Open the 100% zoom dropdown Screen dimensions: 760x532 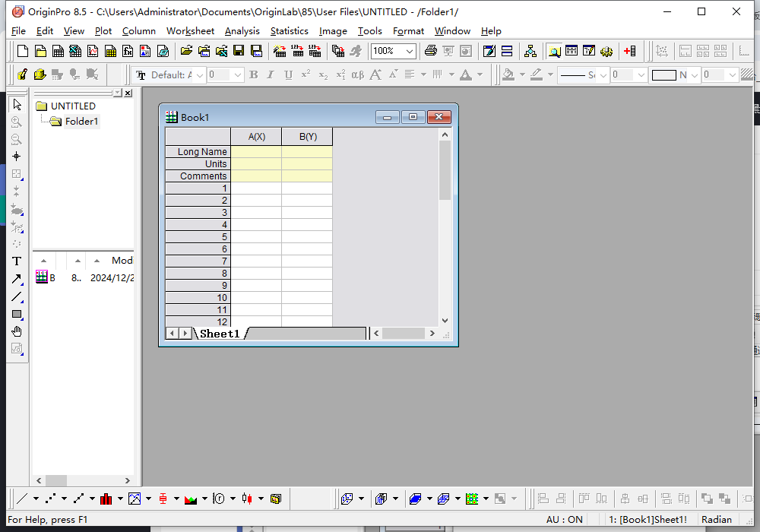tap(410, 51)
